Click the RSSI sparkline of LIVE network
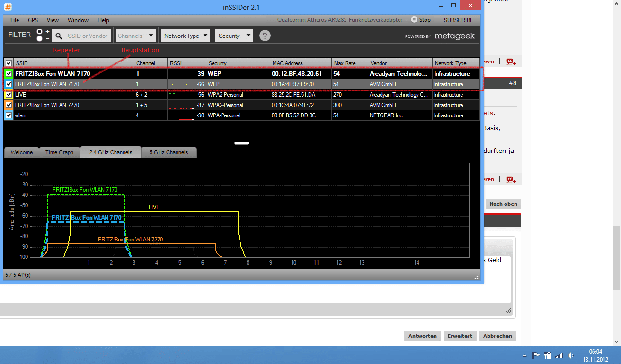 click(181, 95)
